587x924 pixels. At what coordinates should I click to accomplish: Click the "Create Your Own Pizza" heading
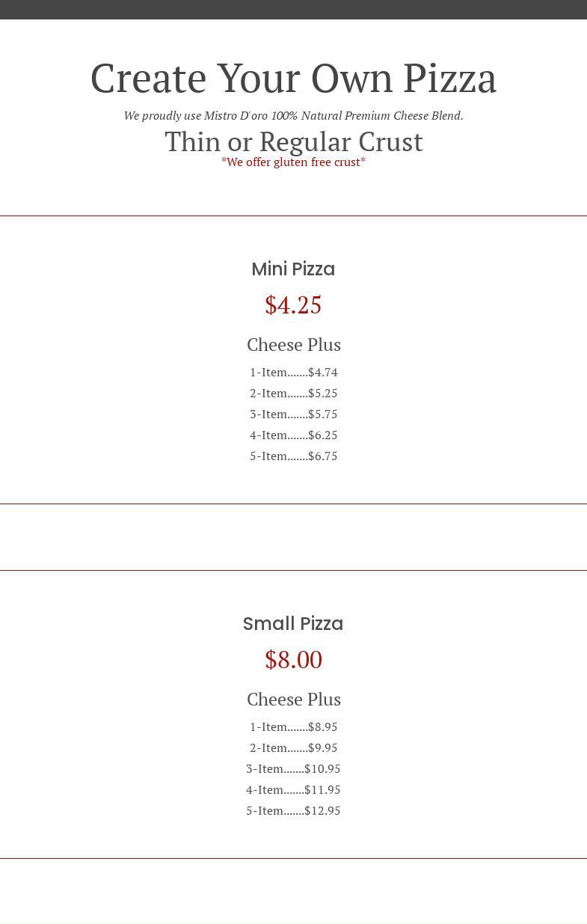(293, 78)
